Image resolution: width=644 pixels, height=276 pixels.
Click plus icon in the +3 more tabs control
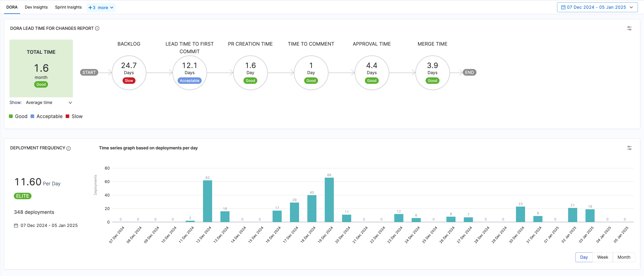coord(90,8)
